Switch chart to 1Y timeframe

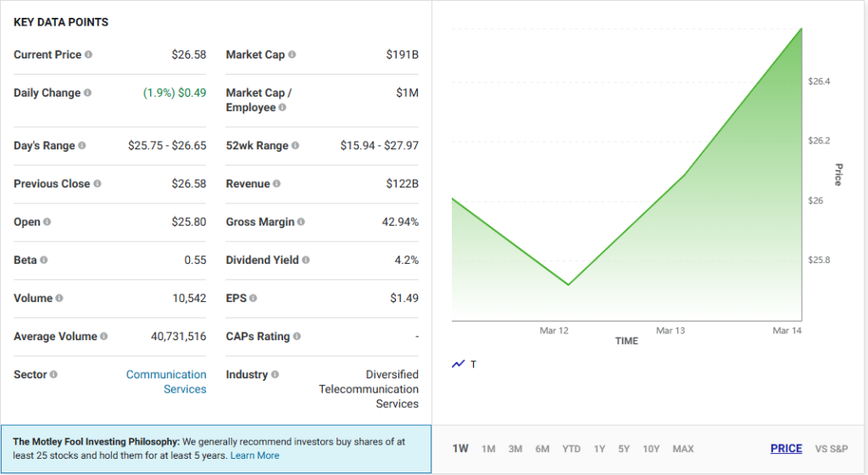point(599,449)
